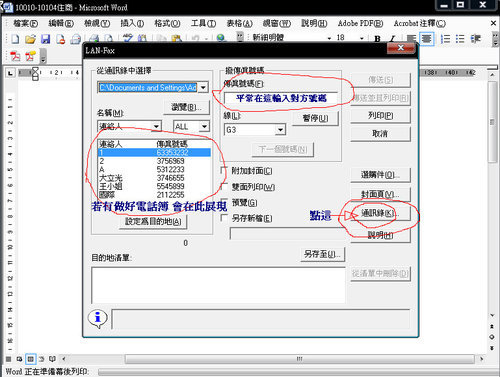Tick the 另存新檔(E) checkbox
Screen dimensions: 500x377
coord(224,218)
